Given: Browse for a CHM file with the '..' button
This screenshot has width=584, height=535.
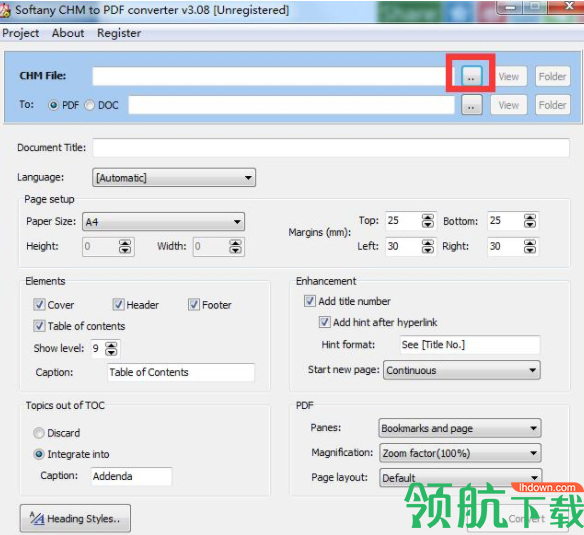Looking at the screenshot, I should [x=472, y=76].
